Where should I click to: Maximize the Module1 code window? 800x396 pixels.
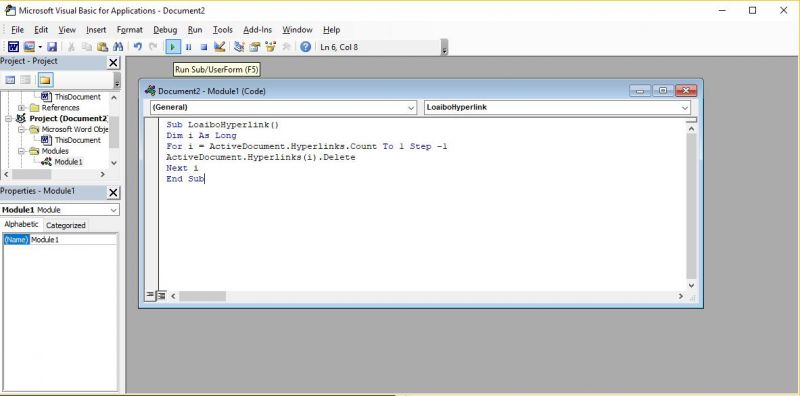coord(663,91)
